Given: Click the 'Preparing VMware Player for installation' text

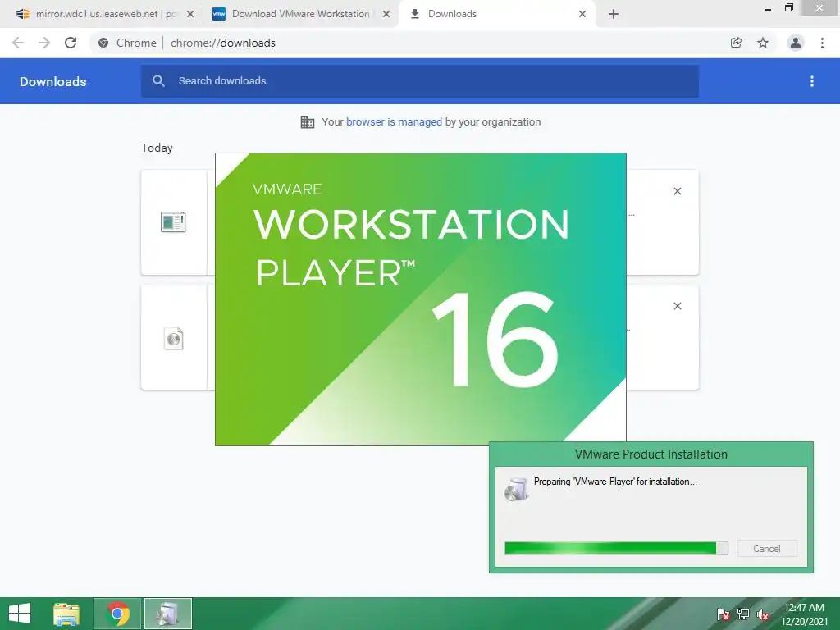Looking at the screenshot, I should coord(615,482).
